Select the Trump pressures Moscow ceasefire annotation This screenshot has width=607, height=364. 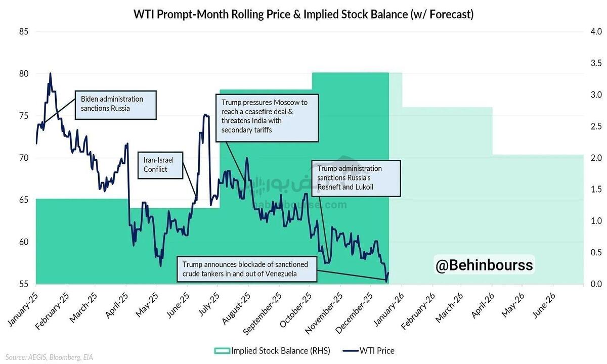(268, 116)
